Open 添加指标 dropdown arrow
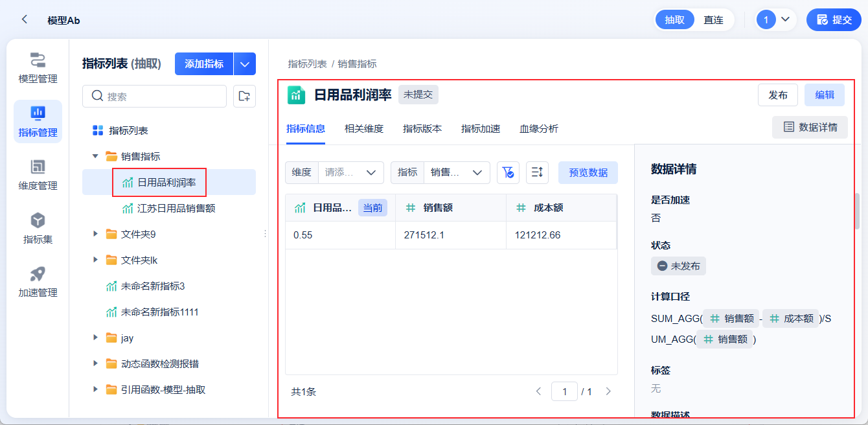This screenshot has height=425, width=868. point(244,63)
